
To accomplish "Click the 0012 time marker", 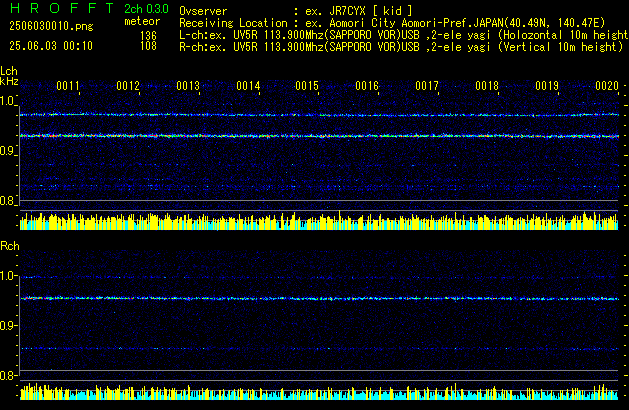I will (x=128, y=86).
